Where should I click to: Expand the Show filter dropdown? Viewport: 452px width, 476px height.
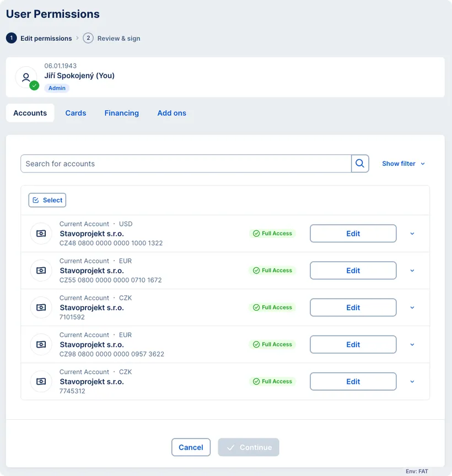pos(403,164)
